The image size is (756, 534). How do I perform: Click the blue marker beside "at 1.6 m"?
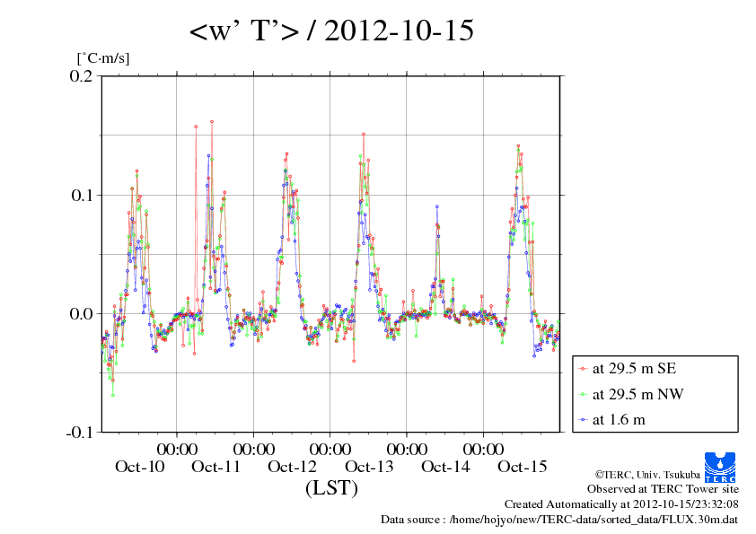pyautogui.click(x=583, y=420)
